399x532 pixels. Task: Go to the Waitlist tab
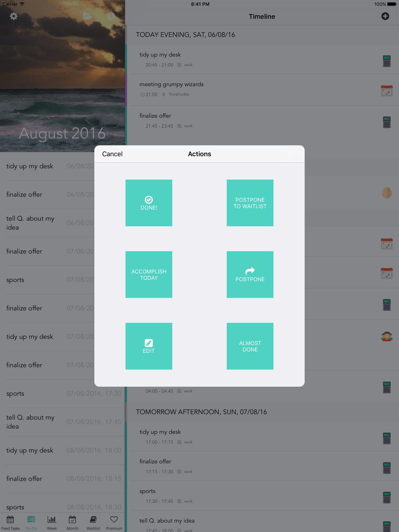point(93,522)
